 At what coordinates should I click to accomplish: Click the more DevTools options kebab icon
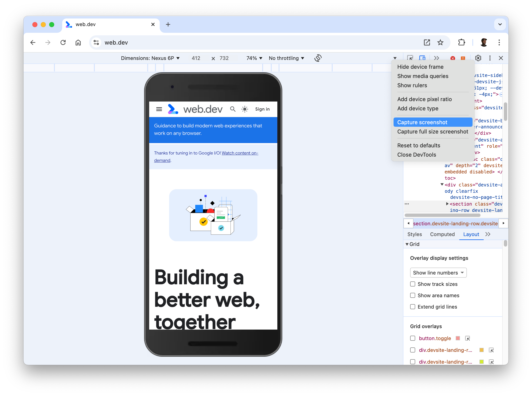(490, 58)
